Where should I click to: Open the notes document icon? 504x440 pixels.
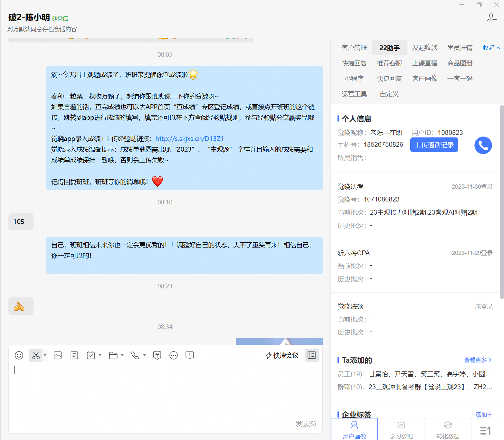pos(74,355)
